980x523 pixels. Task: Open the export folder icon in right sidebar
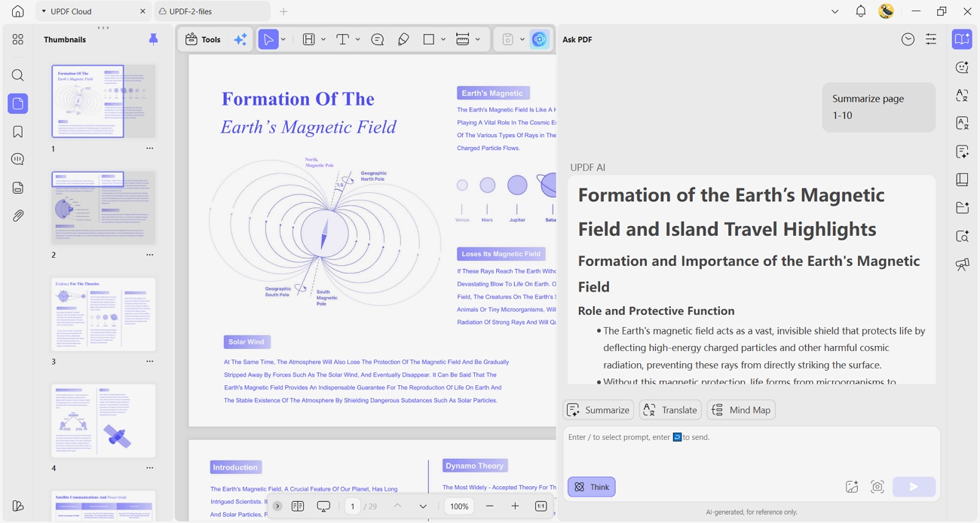pos(962,207)
